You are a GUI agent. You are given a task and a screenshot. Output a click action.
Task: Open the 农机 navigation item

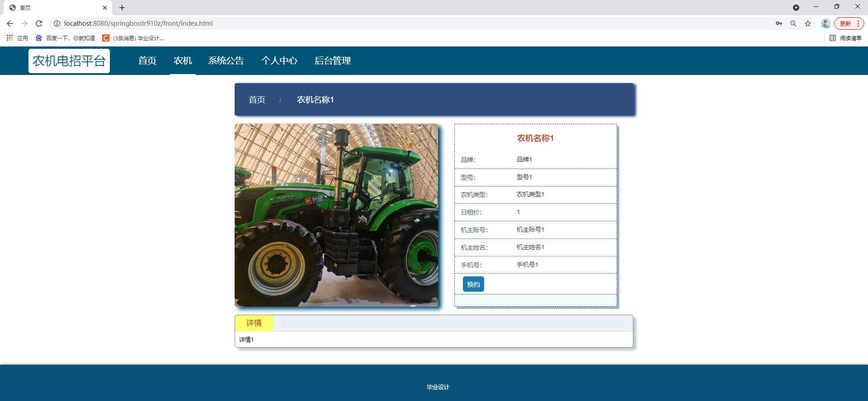click(x=183, y=61)
